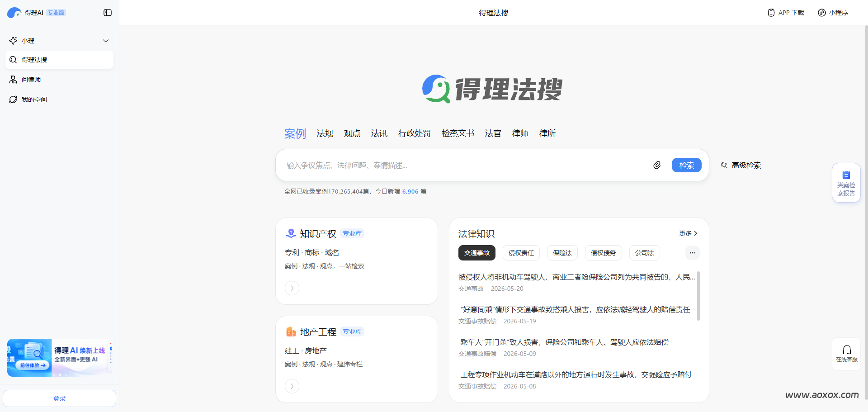Click the 得理法搜 main logo

[x=492, y=89]
